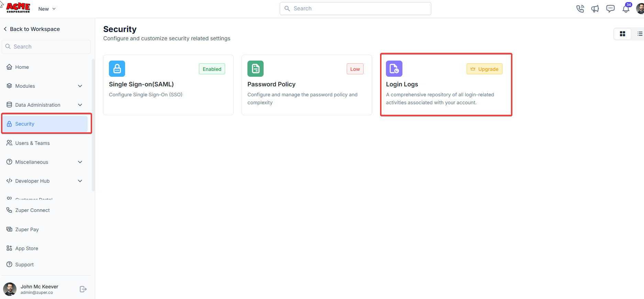Click the Home house icon
The image size is (644, 299).
pos(9,67)
